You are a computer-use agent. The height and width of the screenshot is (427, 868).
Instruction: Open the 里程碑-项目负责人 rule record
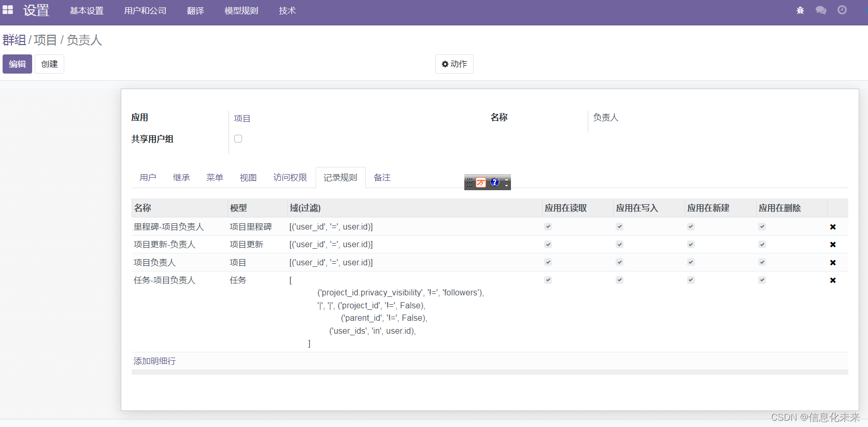169,227
